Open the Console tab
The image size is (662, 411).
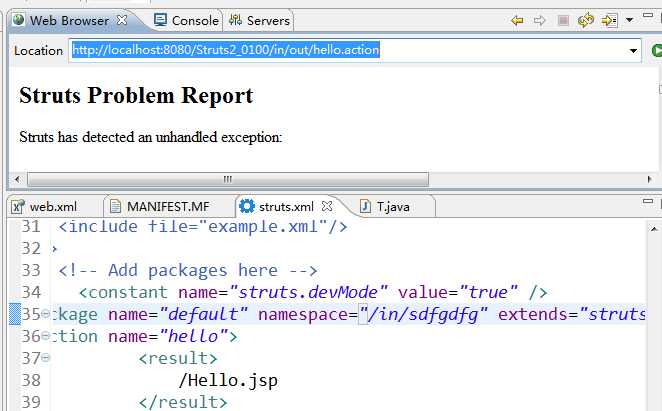[x=186, y=21]
